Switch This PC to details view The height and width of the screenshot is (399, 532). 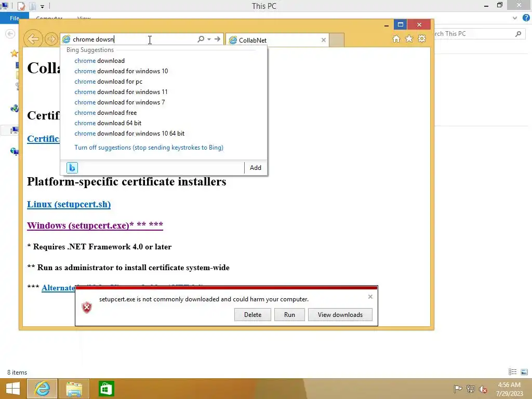513,372
